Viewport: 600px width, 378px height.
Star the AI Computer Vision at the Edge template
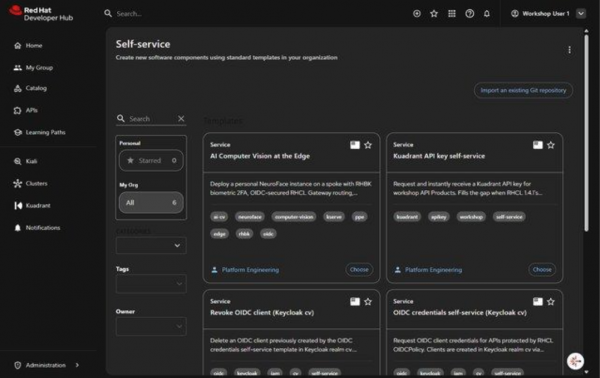tap(368, 145)
